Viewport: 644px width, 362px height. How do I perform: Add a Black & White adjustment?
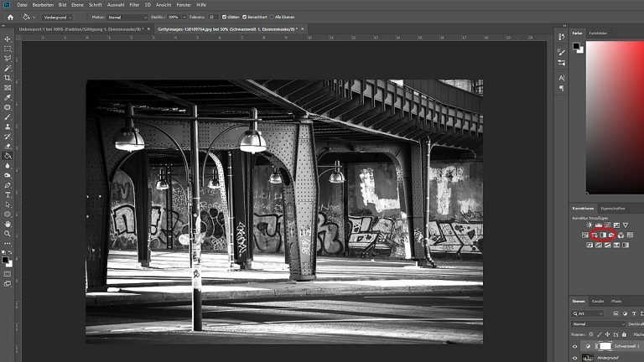pos(602,235)
